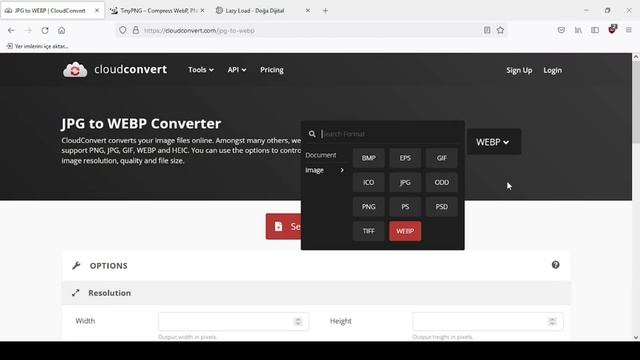This screenshot has width=640, height=360.
Task: Click in the Width input field
Action: tap(233, 321)
